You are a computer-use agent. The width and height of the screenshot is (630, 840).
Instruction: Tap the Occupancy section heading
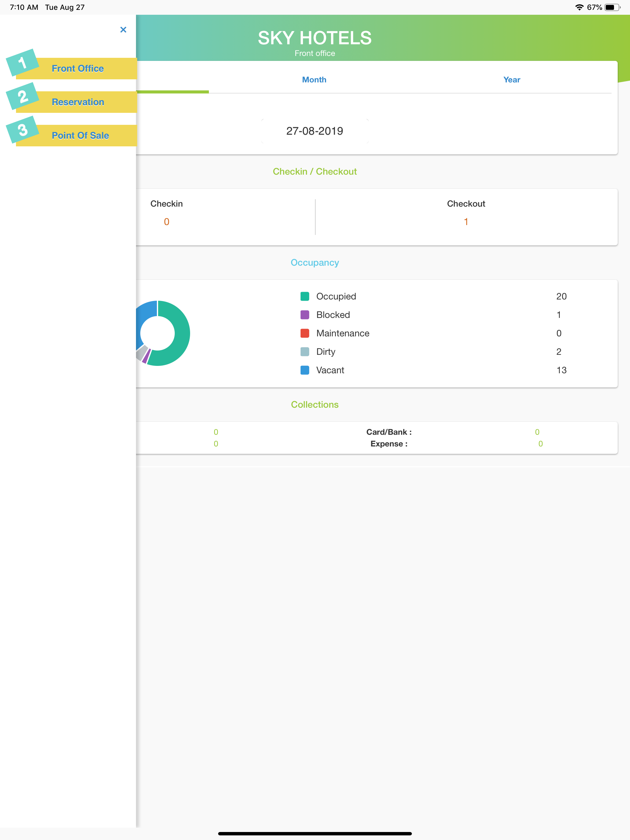[x=315, y=262]
